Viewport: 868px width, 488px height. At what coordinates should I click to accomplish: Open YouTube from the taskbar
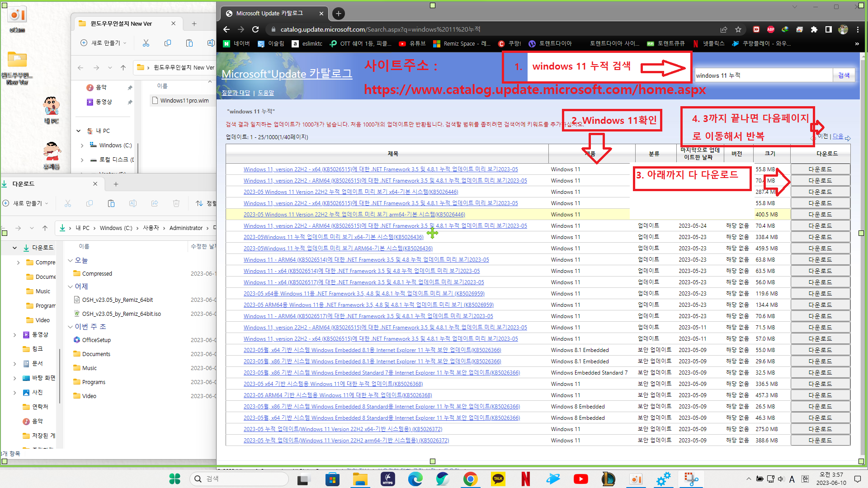580,479
